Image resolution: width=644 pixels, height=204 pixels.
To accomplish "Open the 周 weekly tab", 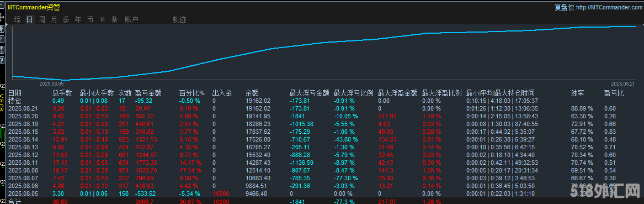I will pyautogui.click(x=42, y=19).
